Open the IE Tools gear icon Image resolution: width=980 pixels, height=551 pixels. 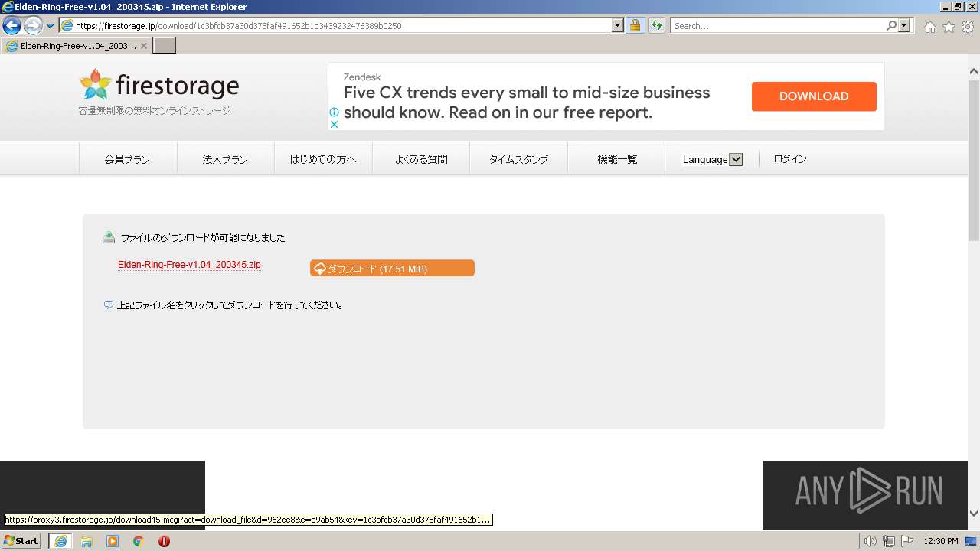coord(968,27)
